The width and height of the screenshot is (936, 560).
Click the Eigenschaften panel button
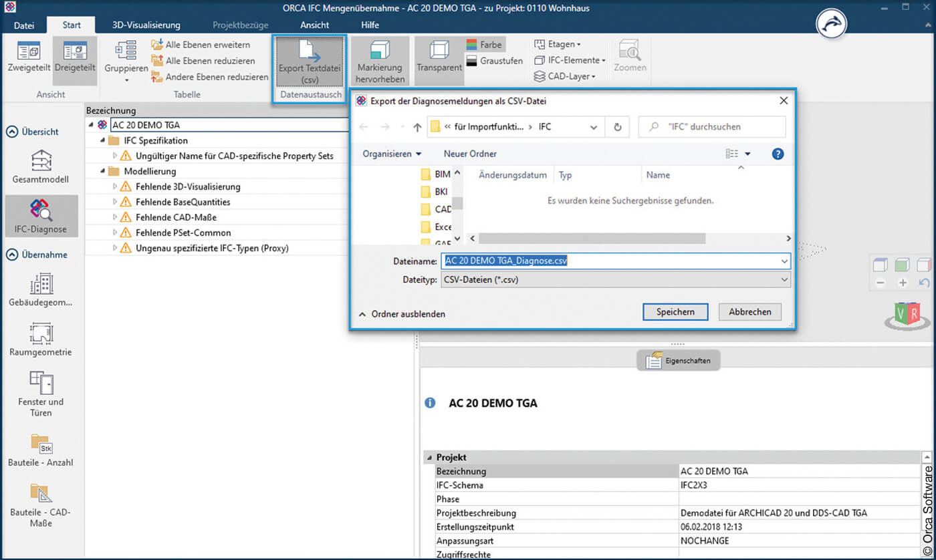tap(679, 361)
